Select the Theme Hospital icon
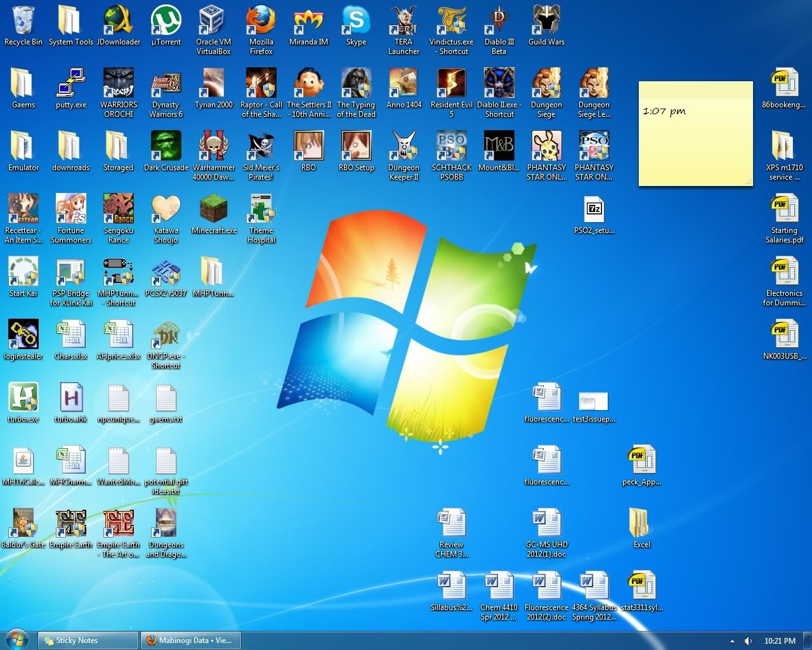This screenshot has width=812, height=650. coord(261,209)
